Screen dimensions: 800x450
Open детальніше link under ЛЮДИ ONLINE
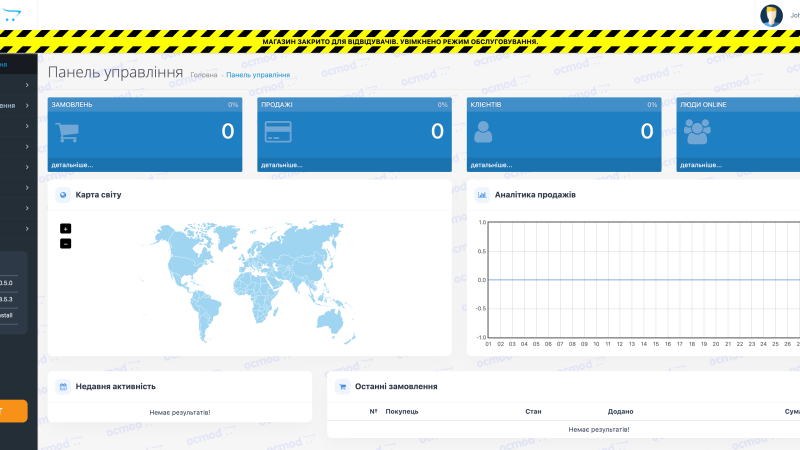coord(701,165)
